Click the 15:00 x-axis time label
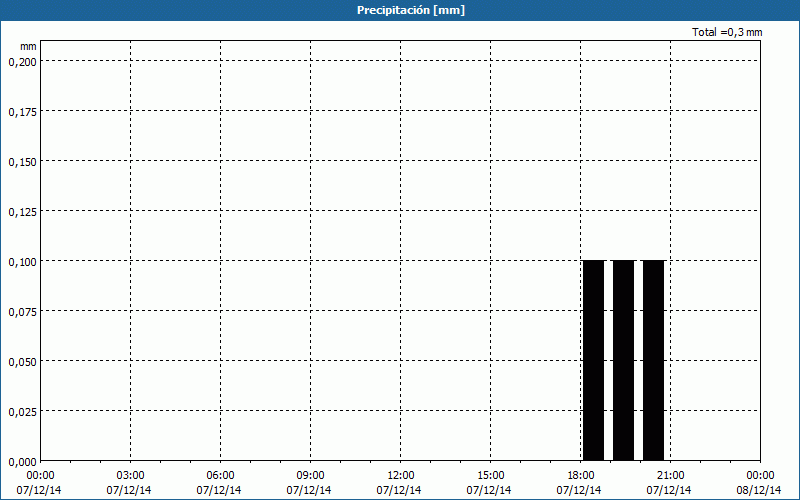 (x=490, y=476)
